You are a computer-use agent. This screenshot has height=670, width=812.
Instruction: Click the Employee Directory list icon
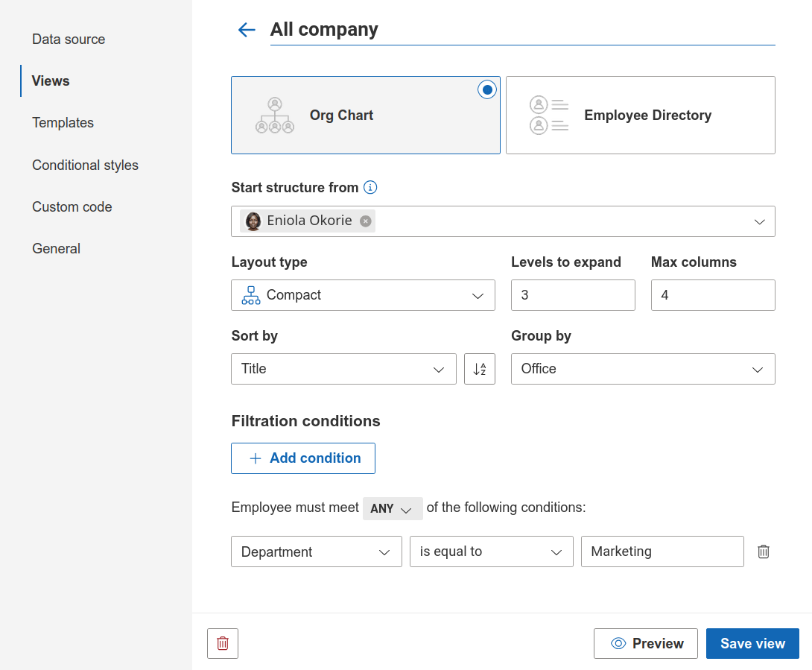tap(549, 115)
